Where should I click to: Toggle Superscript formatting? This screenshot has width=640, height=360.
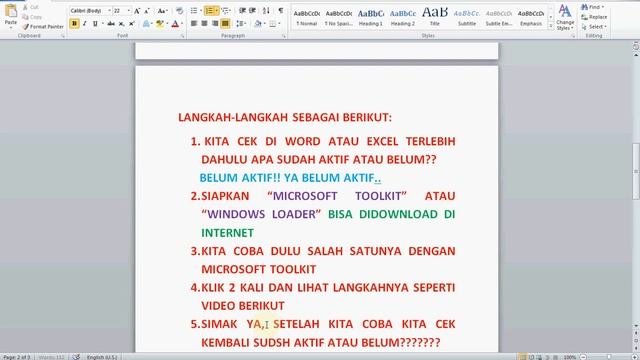(x=131, y=24)
